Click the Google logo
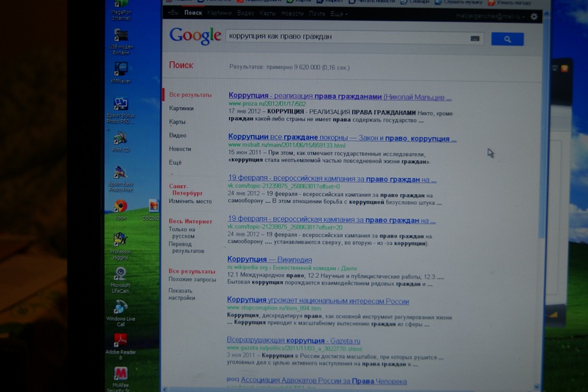This screenshot has height=392, width=588. point(195,37)
